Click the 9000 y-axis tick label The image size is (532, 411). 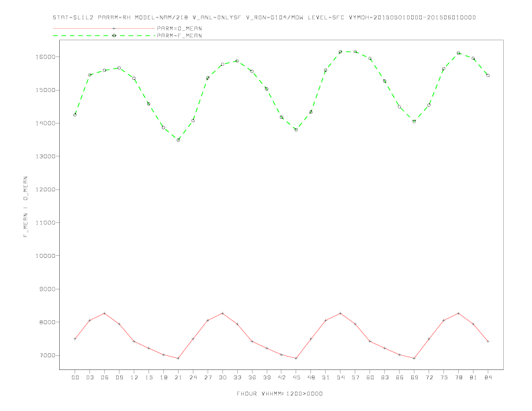[x=48, y=289]
